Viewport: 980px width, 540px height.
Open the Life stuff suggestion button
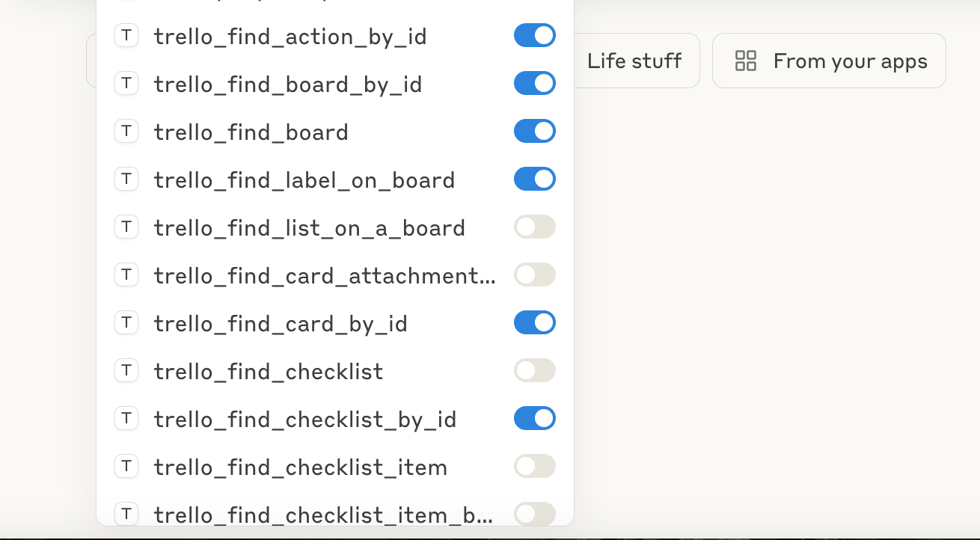[634, 61]
